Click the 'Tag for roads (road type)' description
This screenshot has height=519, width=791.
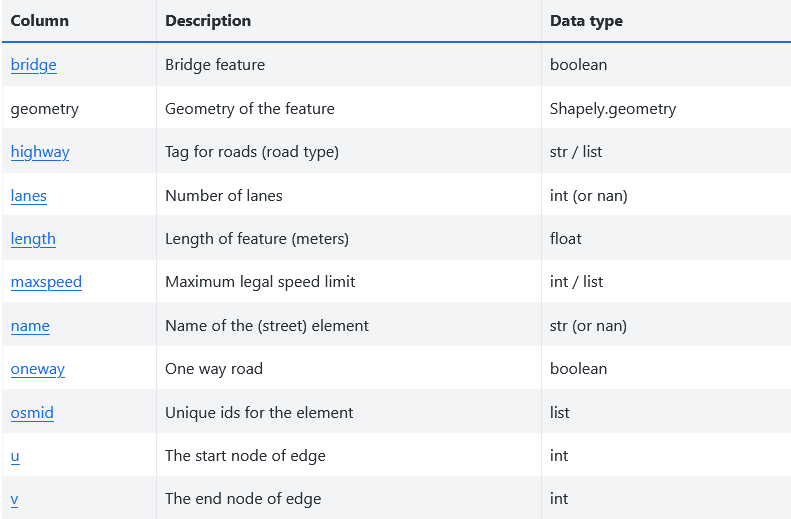tap(252, 152)
